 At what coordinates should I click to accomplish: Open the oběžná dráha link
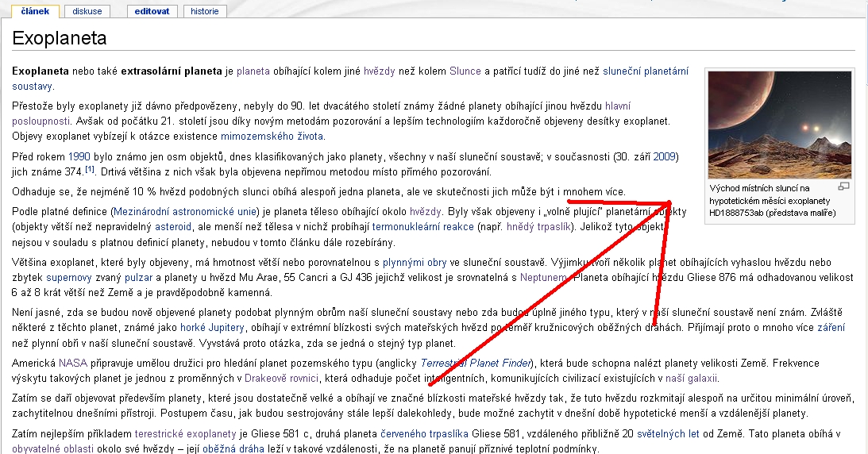(x=235, y=448)
